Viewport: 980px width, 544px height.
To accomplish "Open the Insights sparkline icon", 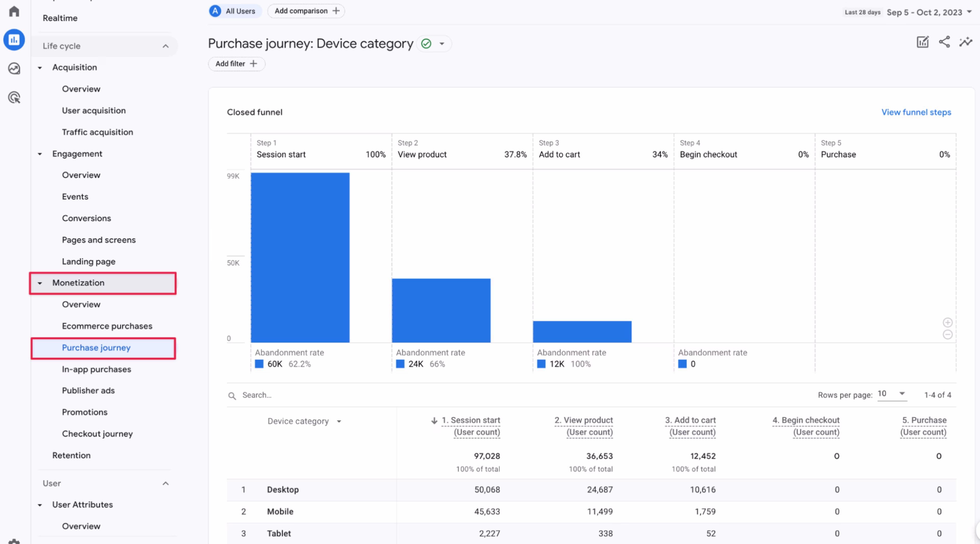I will [965, 42].
